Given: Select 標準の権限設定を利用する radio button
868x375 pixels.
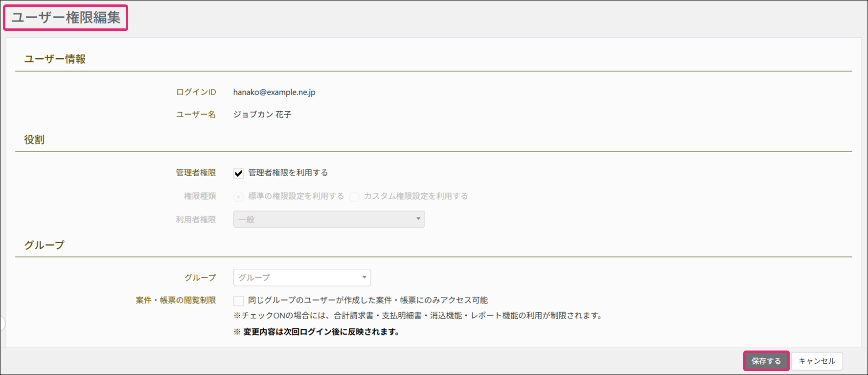Looking at the screenshot, I should pyautogui.click(x=238, y=197).
